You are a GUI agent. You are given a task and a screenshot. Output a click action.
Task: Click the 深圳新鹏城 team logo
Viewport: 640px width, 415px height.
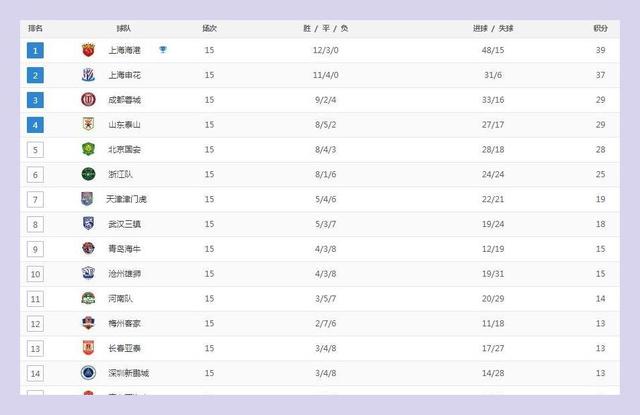(x=88, y=373)
